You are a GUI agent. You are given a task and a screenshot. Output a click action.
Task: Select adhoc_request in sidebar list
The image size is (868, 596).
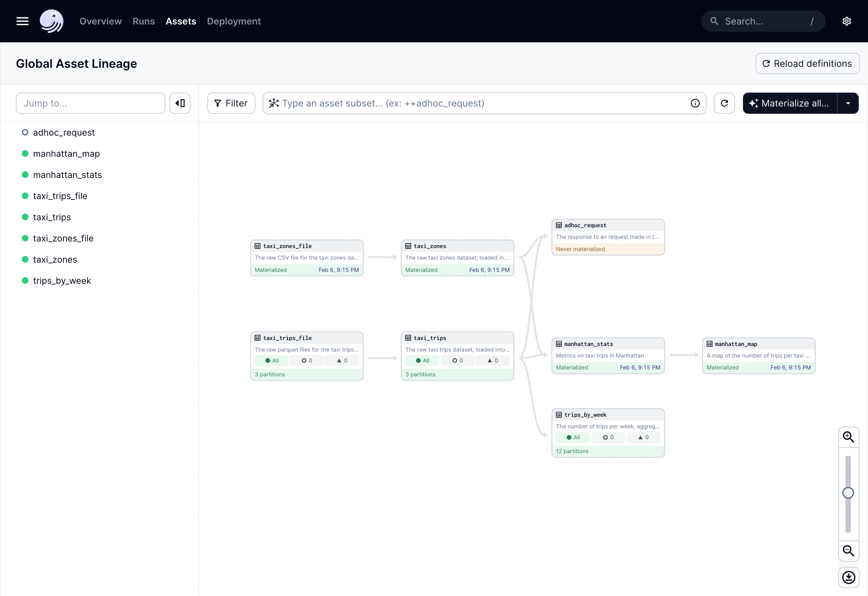click(64, 133)
